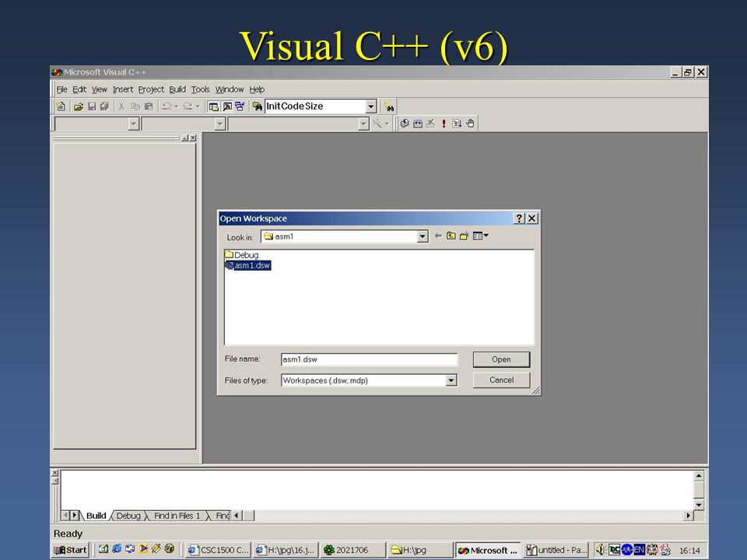Click the Stop Build toolbar icon
The width and height of the screenshot is (747, 560).
coord(430,124)
